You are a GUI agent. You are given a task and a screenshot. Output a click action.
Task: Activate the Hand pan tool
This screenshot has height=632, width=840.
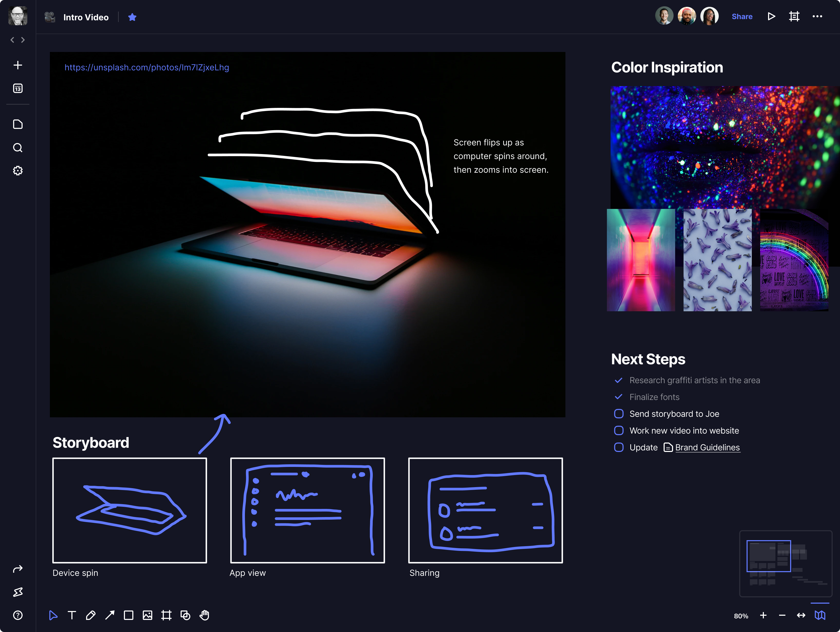[x=204, y=615]
